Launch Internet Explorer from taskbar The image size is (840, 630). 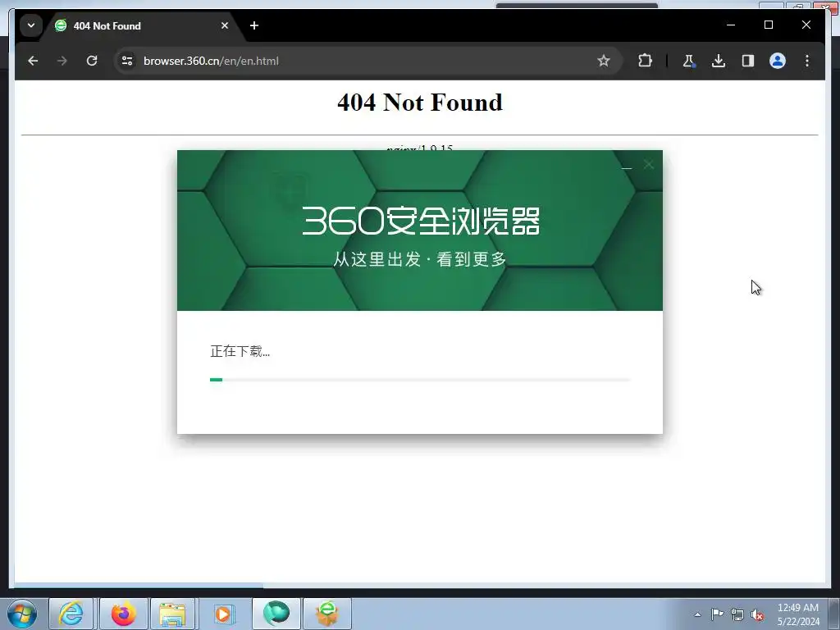point(71,614)
